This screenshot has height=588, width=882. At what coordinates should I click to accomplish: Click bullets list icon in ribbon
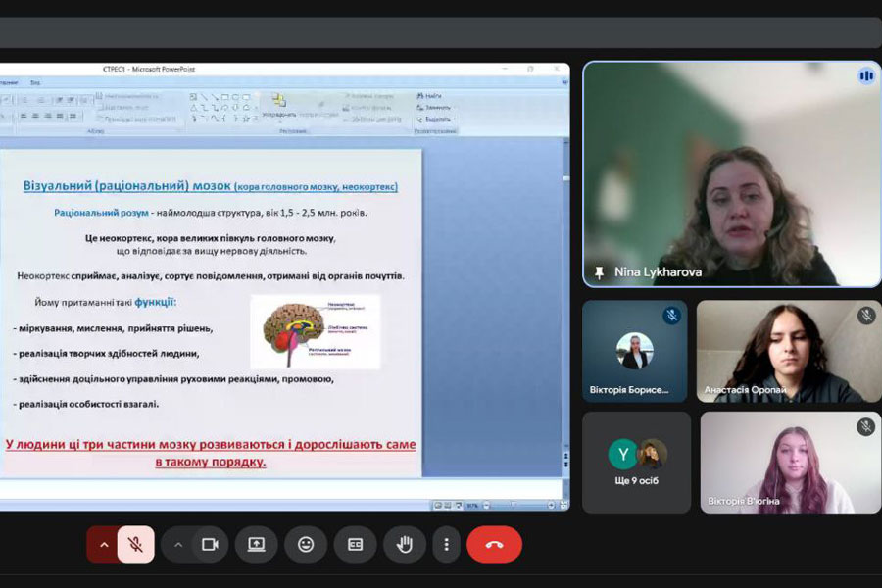click(x=24, y=100)
